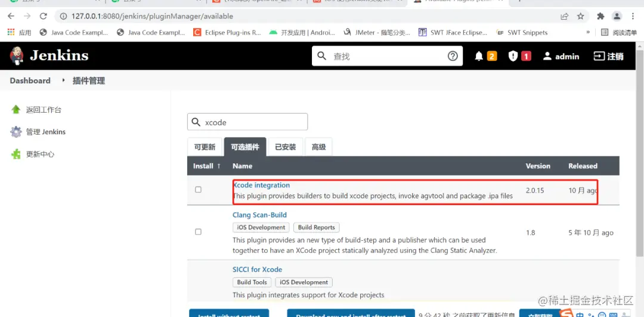Open 开发应用 | Android bookmark
Image resolution: width=644 pixels, height=317 pixels.
pos(302,32)
